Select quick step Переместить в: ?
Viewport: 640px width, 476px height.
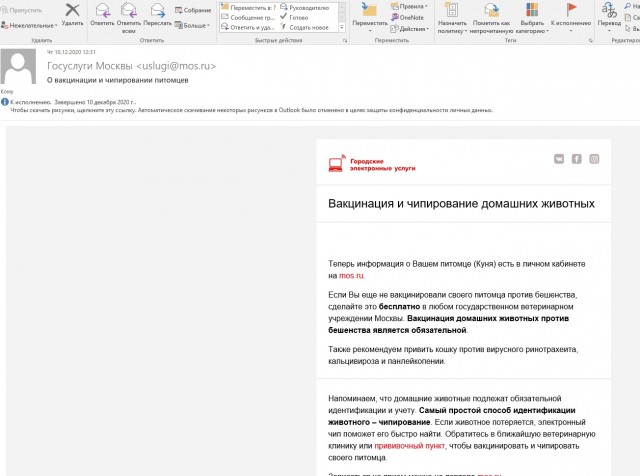coord(249,7)
